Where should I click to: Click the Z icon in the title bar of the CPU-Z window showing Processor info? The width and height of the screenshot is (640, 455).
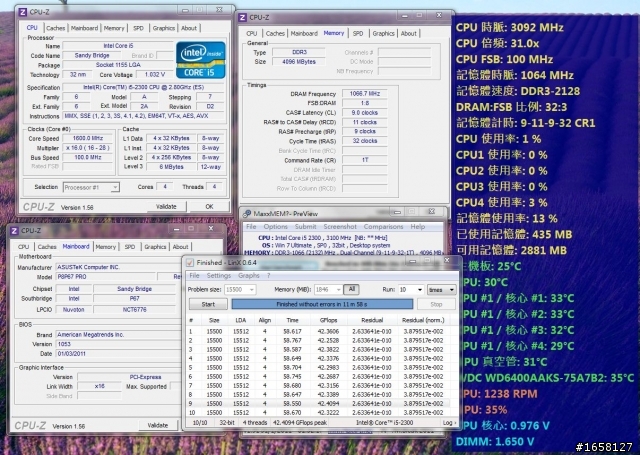(x=23, y=12)
